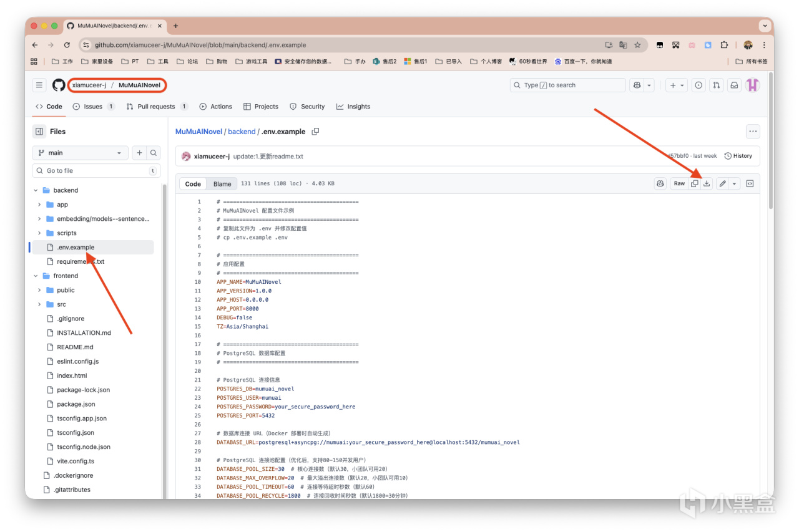Click the browser address bar URL
The image size is (799, 532).
click(x=200, y=45)
